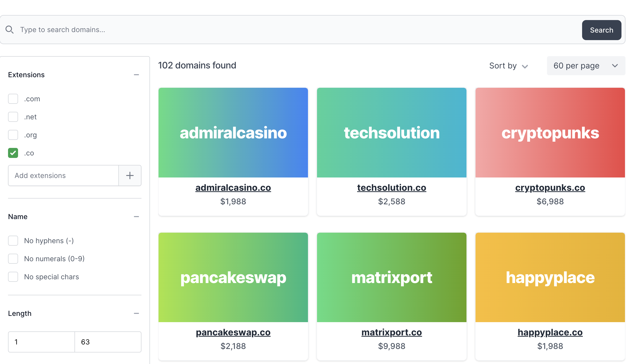631x364 pixels.
Task: Click the happyplace yellow thumbnail
Action: coord(550,277)
